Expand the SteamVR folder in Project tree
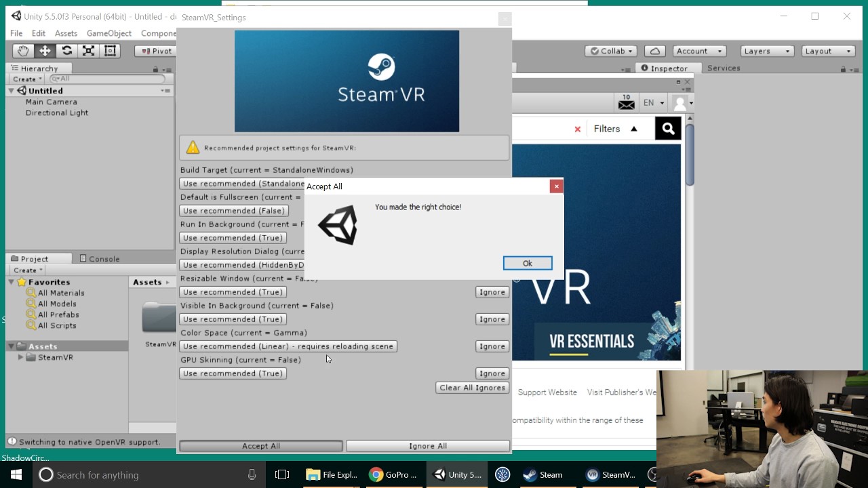Image resolution: width=868 pixels, height=488 pixels. click(20, 357)
